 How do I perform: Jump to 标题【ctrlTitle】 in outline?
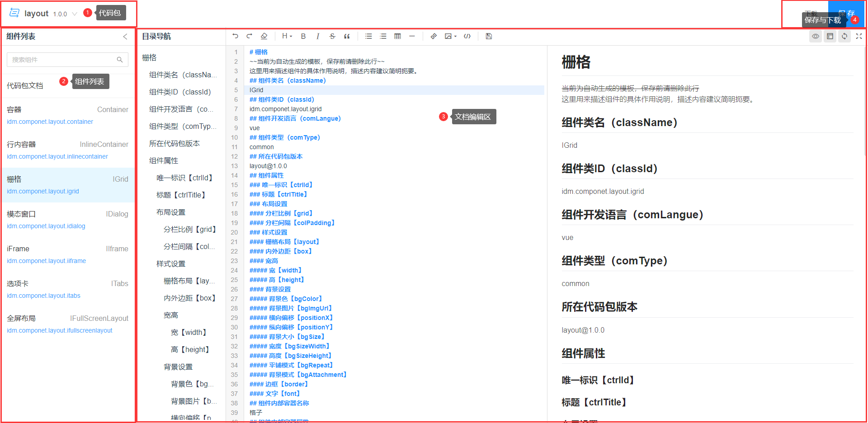click(x=182, y=195)
